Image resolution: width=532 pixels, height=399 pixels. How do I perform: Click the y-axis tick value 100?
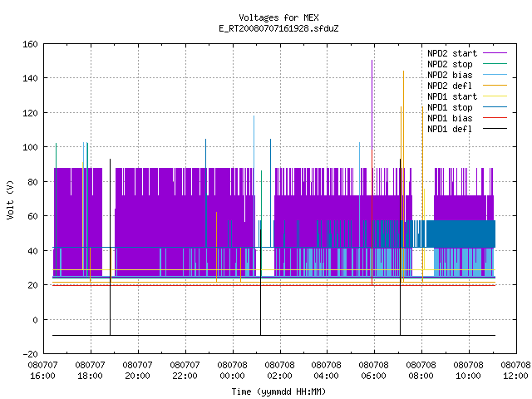[30, 147]
